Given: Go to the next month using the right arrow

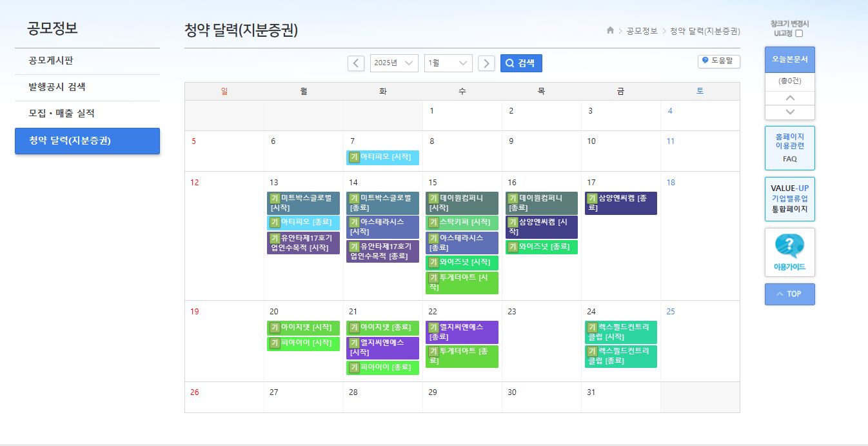Looking at the screenshot, I should point(486,63).
